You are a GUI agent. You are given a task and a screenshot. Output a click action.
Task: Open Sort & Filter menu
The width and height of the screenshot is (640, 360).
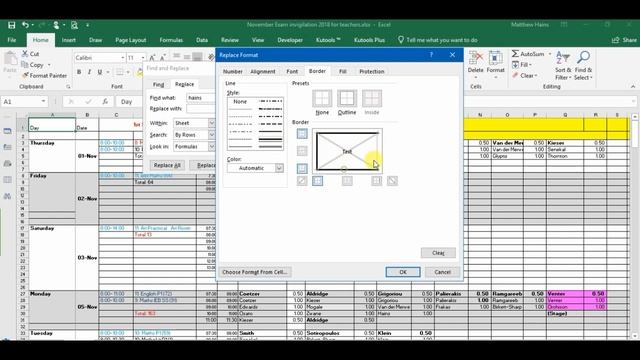tap(563, 66)
